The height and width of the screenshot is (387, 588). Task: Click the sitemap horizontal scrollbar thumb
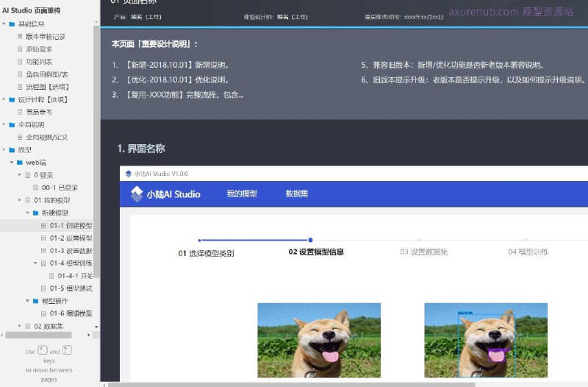[38, 335]
